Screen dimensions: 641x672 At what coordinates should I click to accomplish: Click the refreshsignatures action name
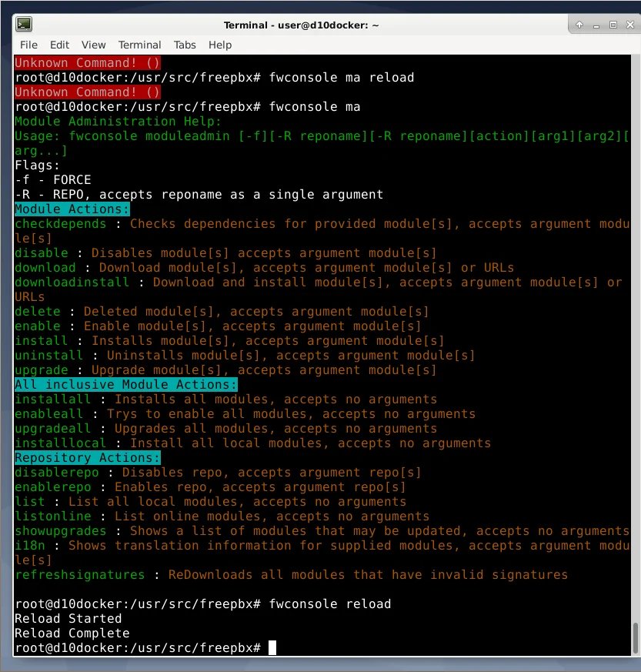(79, 574)
